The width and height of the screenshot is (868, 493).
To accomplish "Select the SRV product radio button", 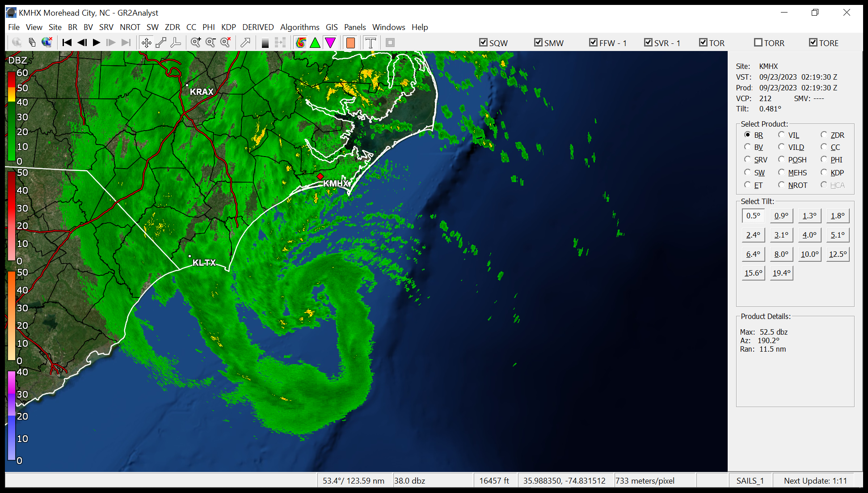I will click(747, 160).
